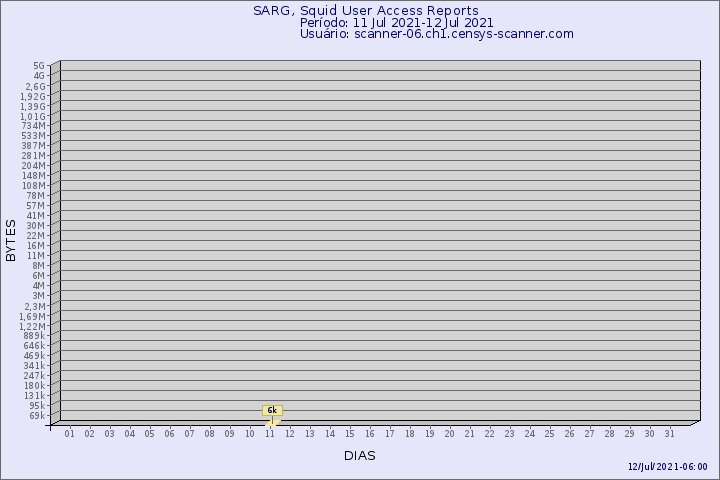Image resolution: width=720 pixels, height=480 pixels.
Task: Click the 1,01G y-axis label
Action: 33,117
